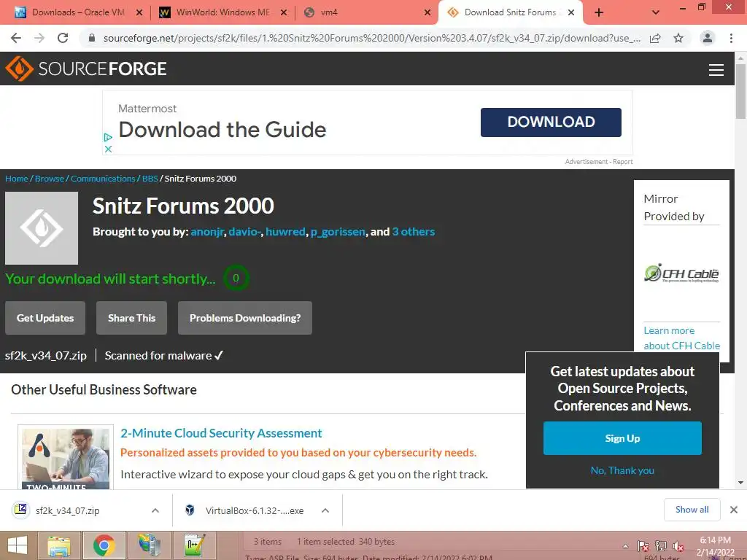Open the p_gorissen contributor profile
The width and height of the screenshot is (747, 560).
(x=338, y=232)
